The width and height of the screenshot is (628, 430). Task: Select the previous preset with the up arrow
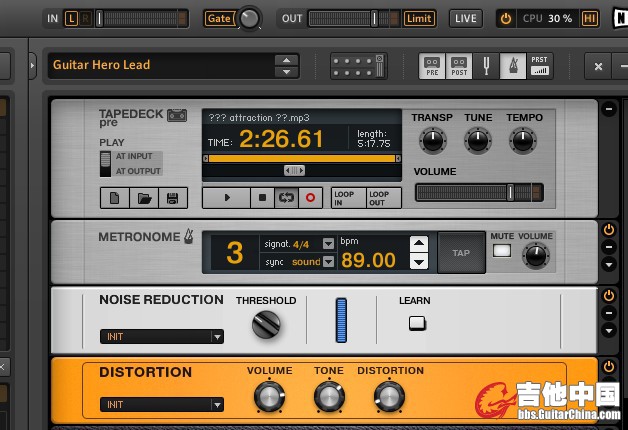(x=286, y=60)
